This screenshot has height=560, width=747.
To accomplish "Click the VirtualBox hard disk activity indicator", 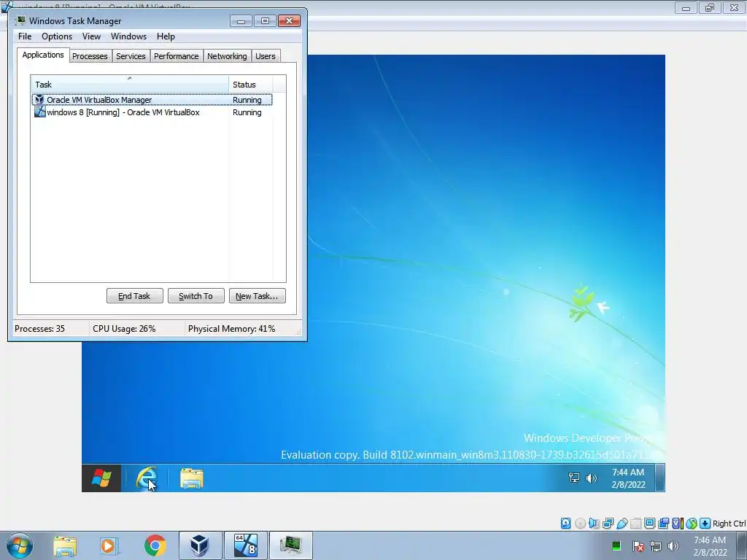I will (565, 524).
